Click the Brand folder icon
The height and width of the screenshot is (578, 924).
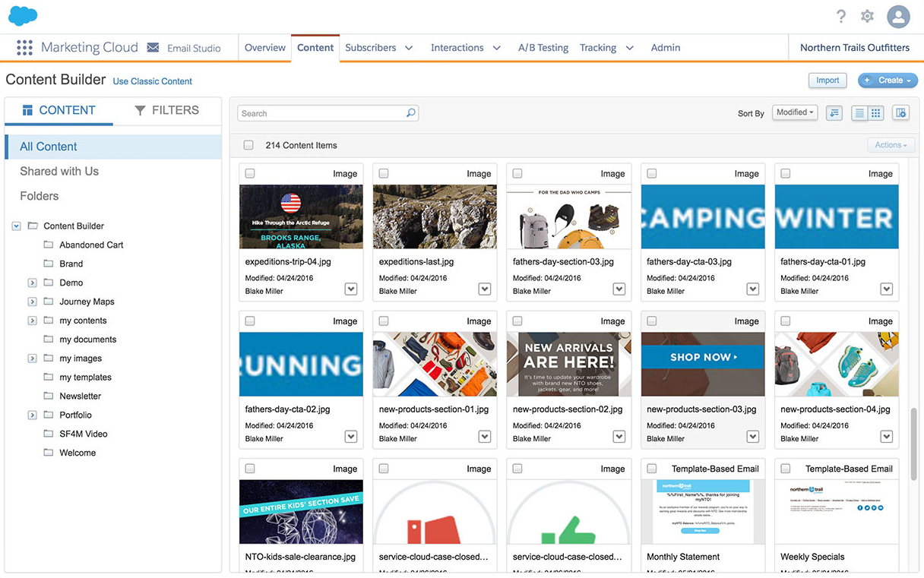point(49,264)
